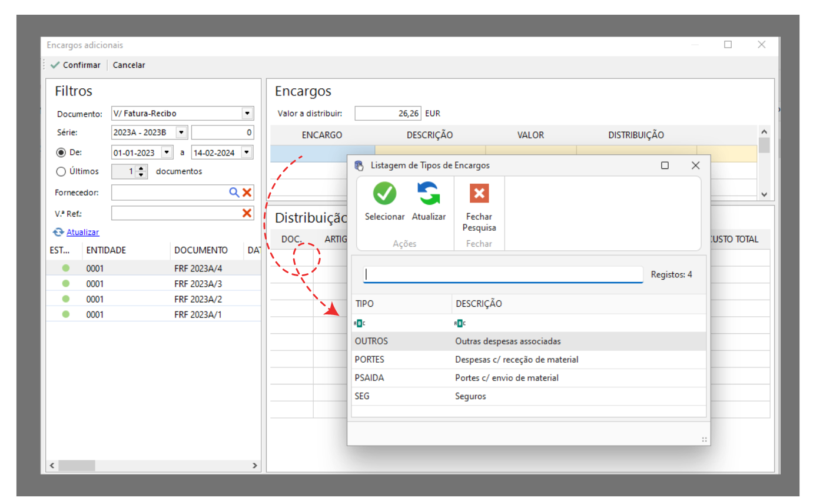Screen dimensions: 813x504
Task: Click the Atualizar refresh arrows icon in dialog
Action: (x=429, y=193)
